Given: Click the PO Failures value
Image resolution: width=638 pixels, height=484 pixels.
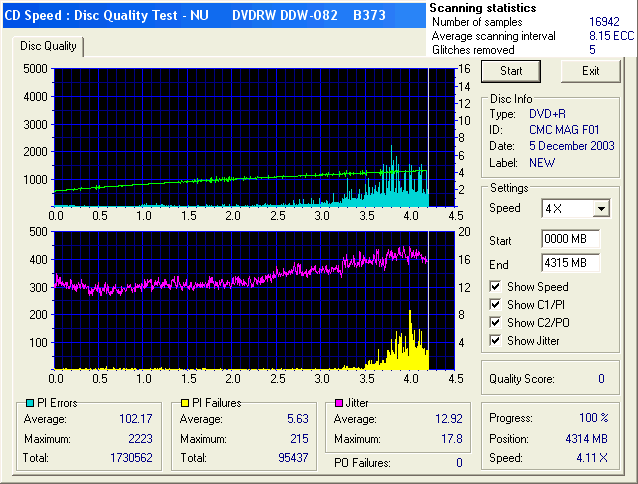Looking at the screenshot, I should point(459,462).
